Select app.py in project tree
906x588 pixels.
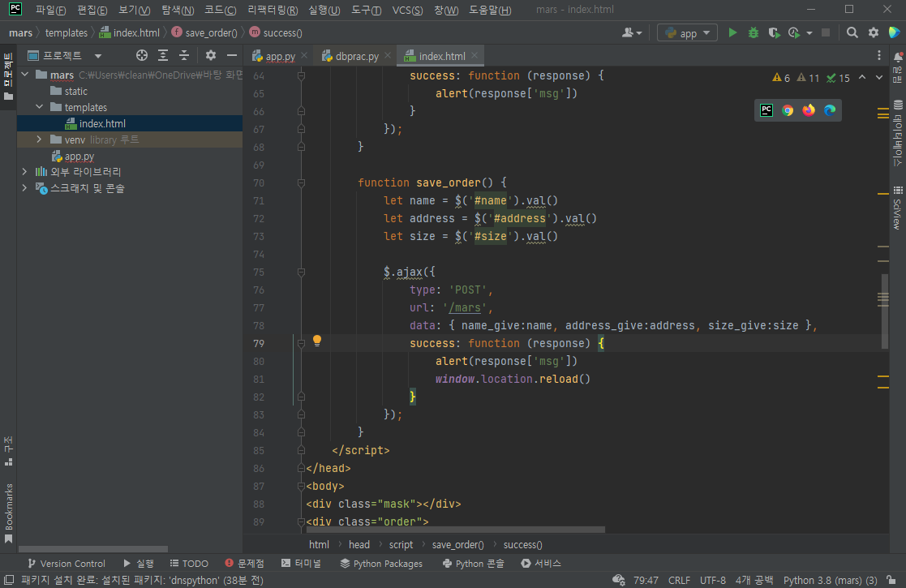coord(79,156)
